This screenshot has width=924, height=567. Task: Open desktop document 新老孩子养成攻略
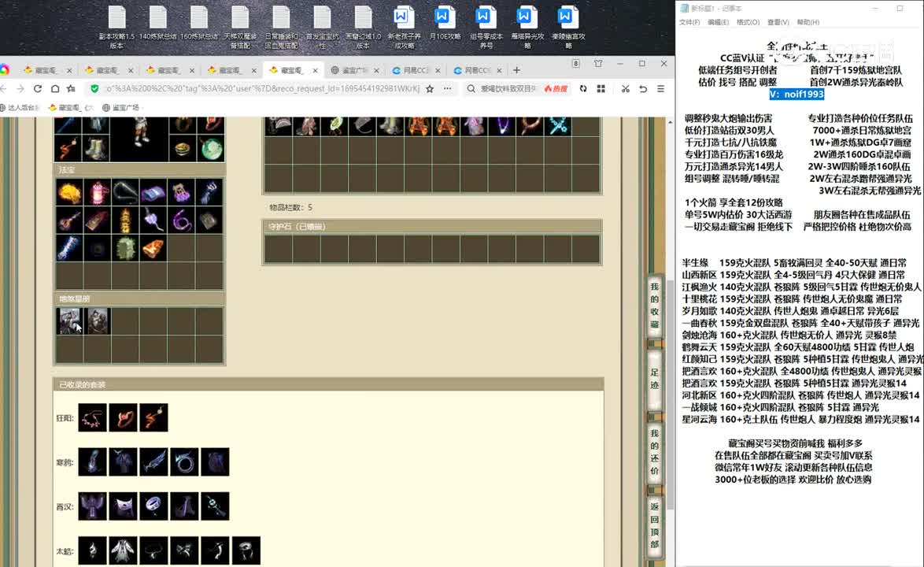[404, 27]
